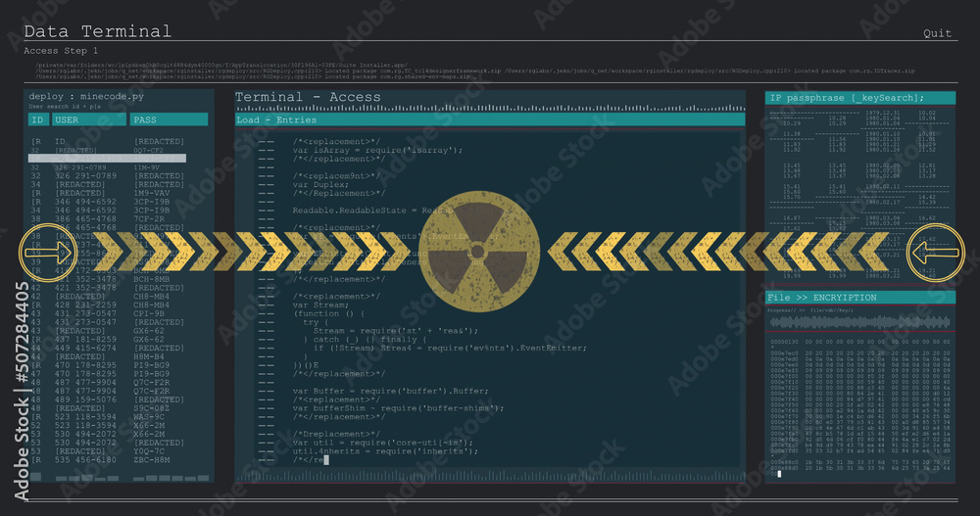Select user entry 449 415-6274
The width and height of the screenshot is (980, 516).
(85, 348)
